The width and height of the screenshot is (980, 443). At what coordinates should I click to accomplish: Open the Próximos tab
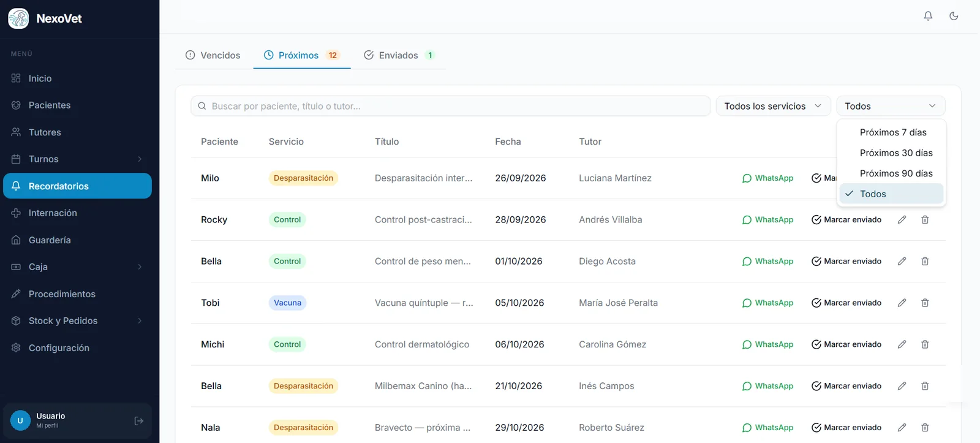[302, 55]
